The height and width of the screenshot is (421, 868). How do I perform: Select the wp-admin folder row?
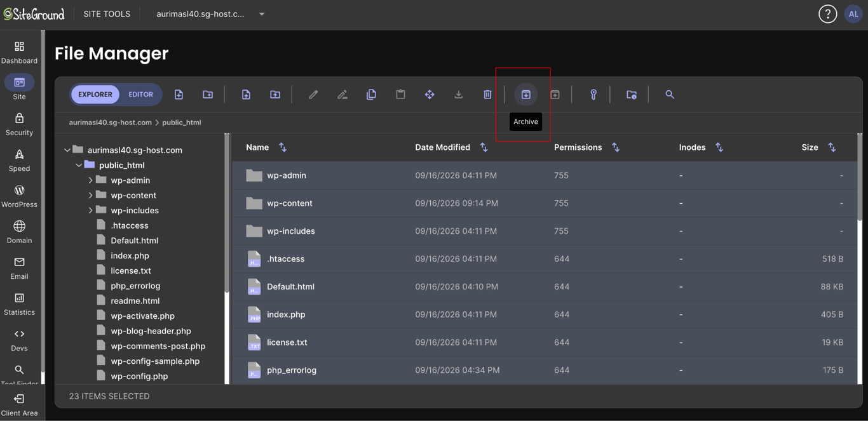(545, 175)
